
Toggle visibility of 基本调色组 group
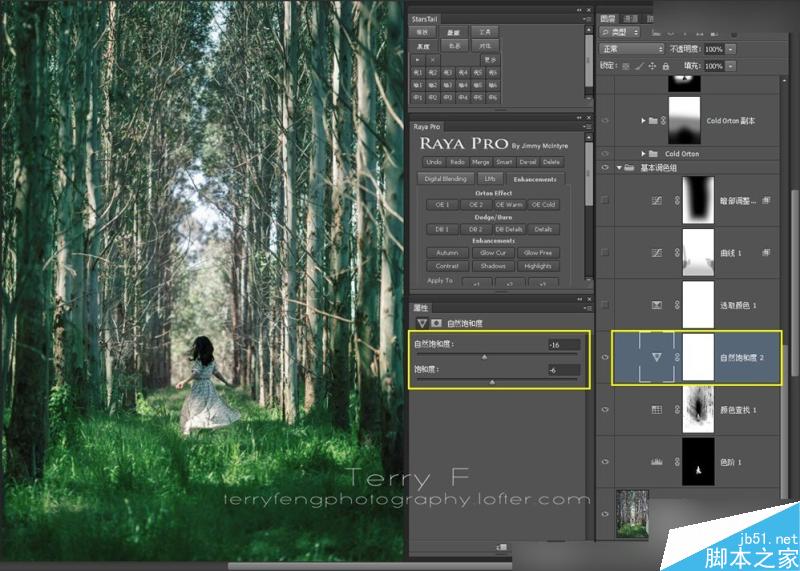pos(606,167)
